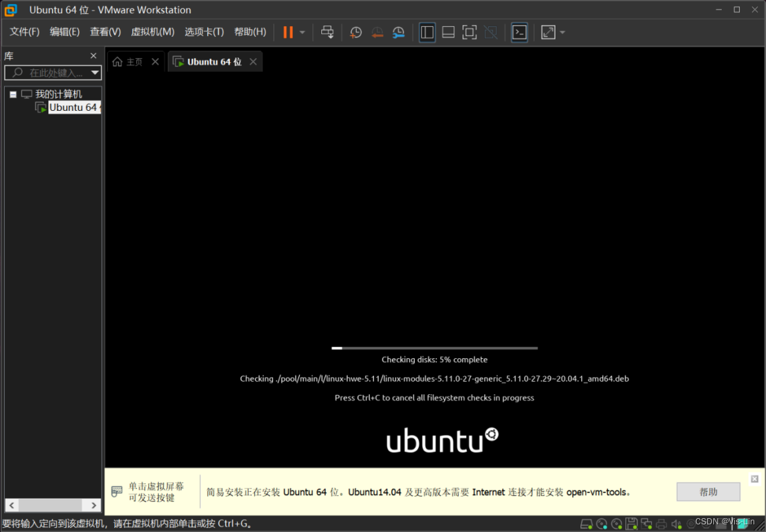The width and height of the screenshot is (766, 532).
Task: Minimize the VMware Workstation window
Action: point(719,10)
